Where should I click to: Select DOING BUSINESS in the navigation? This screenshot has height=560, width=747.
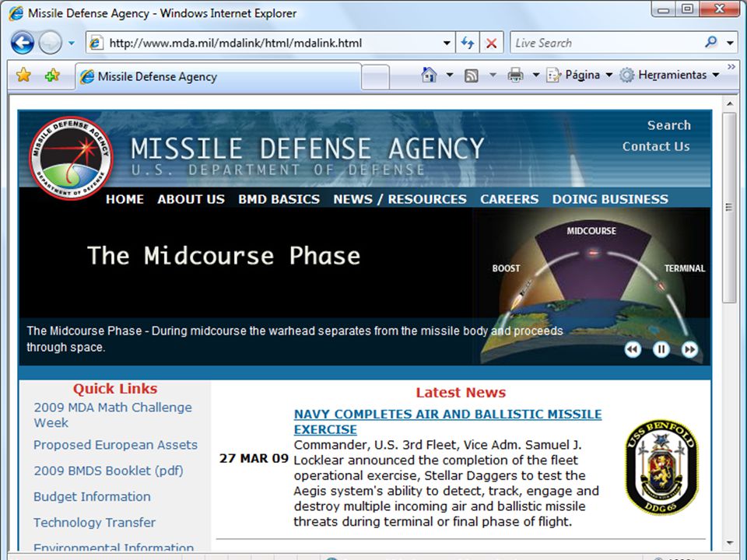coord(610,199)
